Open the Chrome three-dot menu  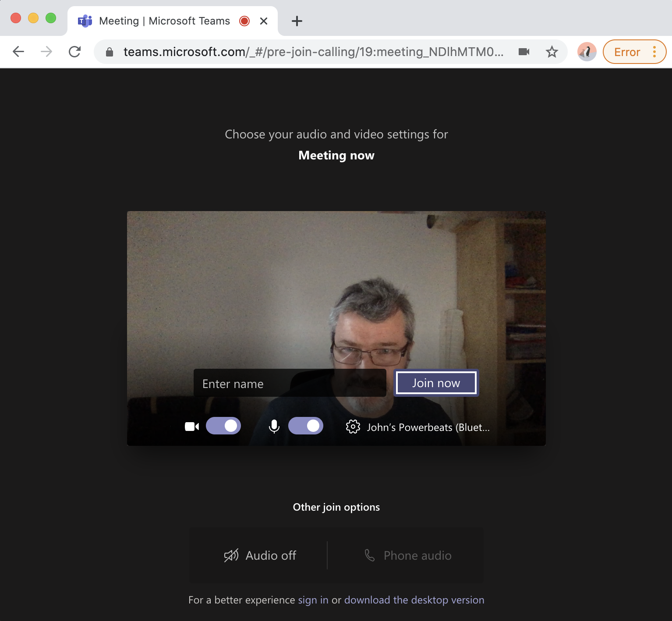[654, 52]
